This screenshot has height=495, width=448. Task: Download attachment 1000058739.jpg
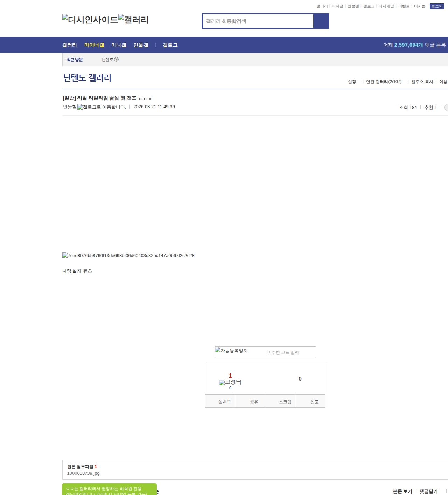tap(83, 473)
